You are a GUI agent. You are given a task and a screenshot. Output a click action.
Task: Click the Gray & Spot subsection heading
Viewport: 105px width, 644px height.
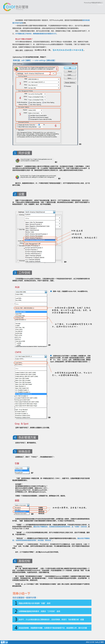(x=21, y=424)
